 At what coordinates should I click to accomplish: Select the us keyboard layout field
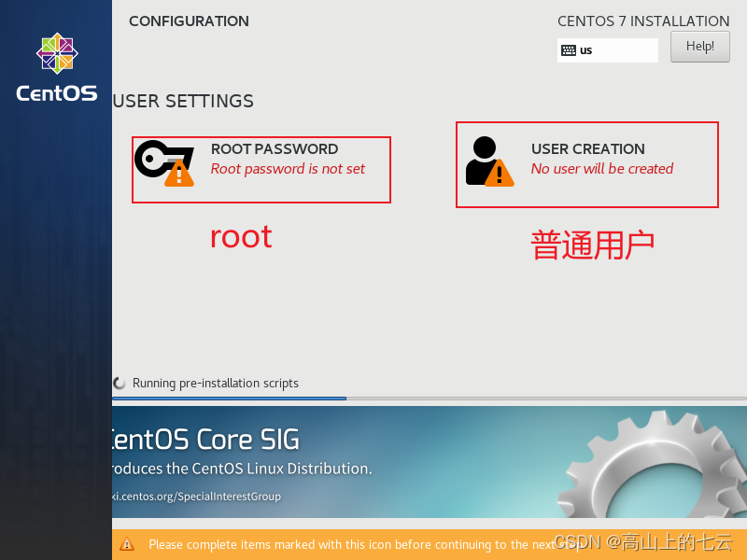pyautogui.click(x=608, y=50)
